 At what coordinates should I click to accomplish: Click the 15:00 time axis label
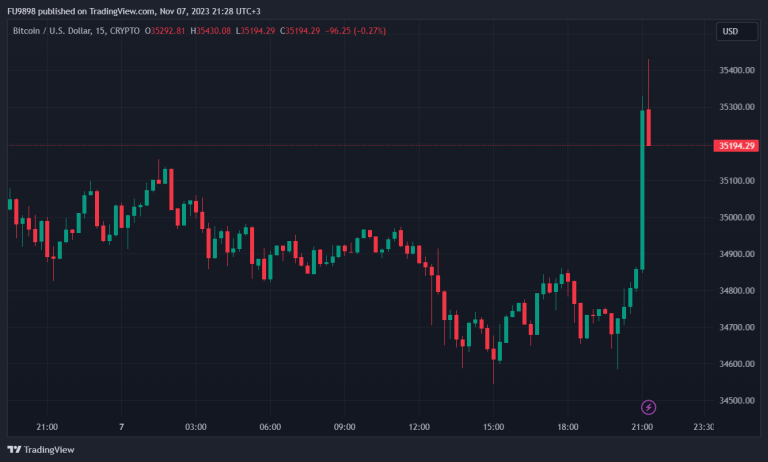493,427
